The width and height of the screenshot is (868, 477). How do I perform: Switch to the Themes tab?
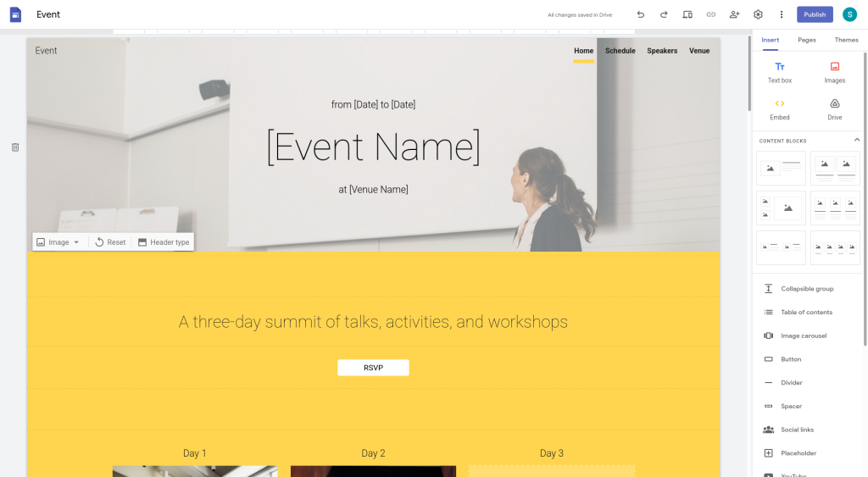pos(846,40)
